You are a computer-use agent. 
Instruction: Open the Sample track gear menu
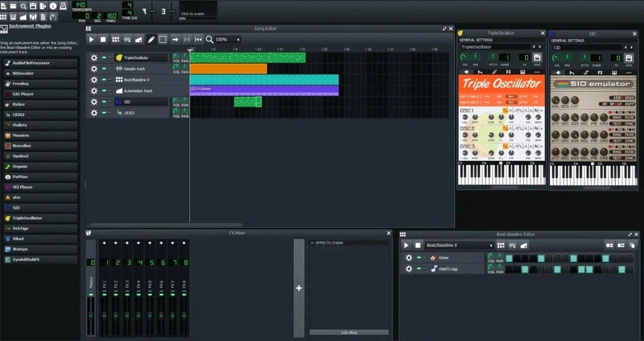tap(94, 68)
